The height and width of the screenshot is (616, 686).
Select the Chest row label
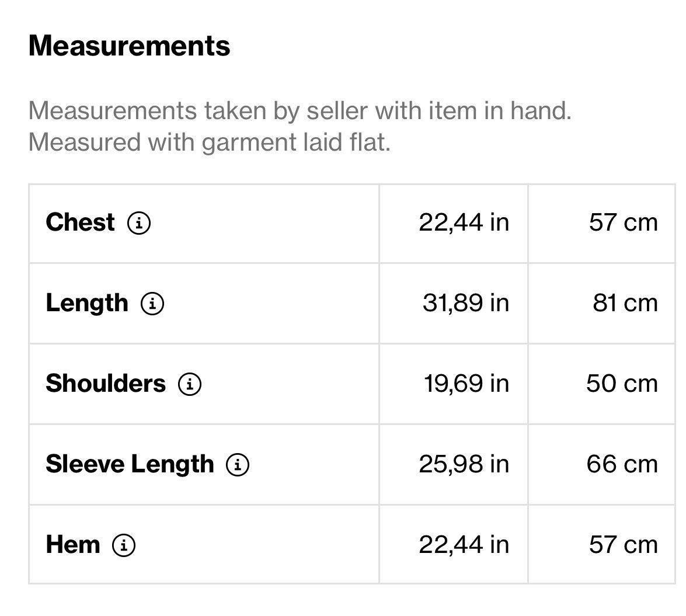[x=80, y=222]
